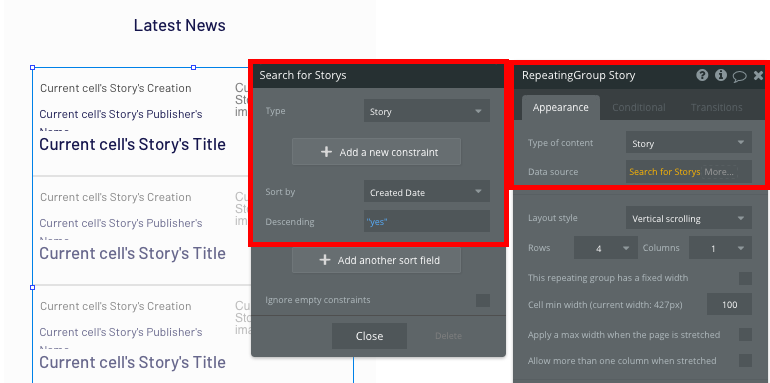Open the Layout style dropdown
Image resolution: width=770 pixels, height=383 pixels.
click(x=688, y=218)
